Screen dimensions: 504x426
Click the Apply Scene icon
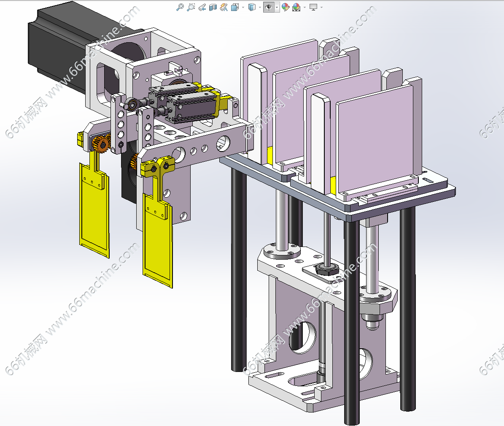[296, 7]
